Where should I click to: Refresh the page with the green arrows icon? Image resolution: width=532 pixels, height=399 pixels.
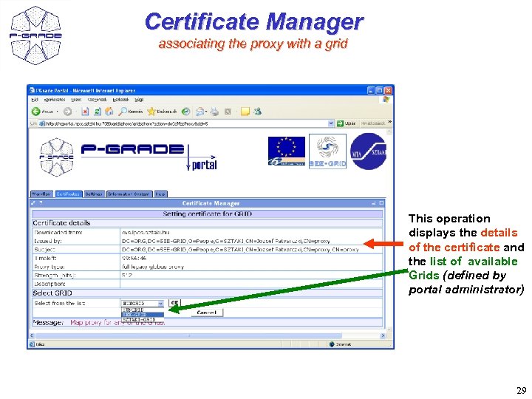[98, 112]
